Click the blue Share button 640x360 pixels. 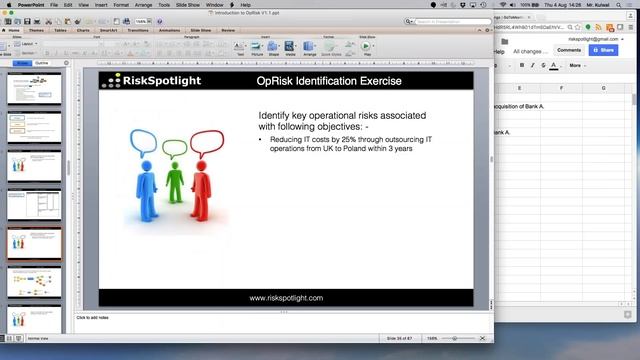(603, 50)
